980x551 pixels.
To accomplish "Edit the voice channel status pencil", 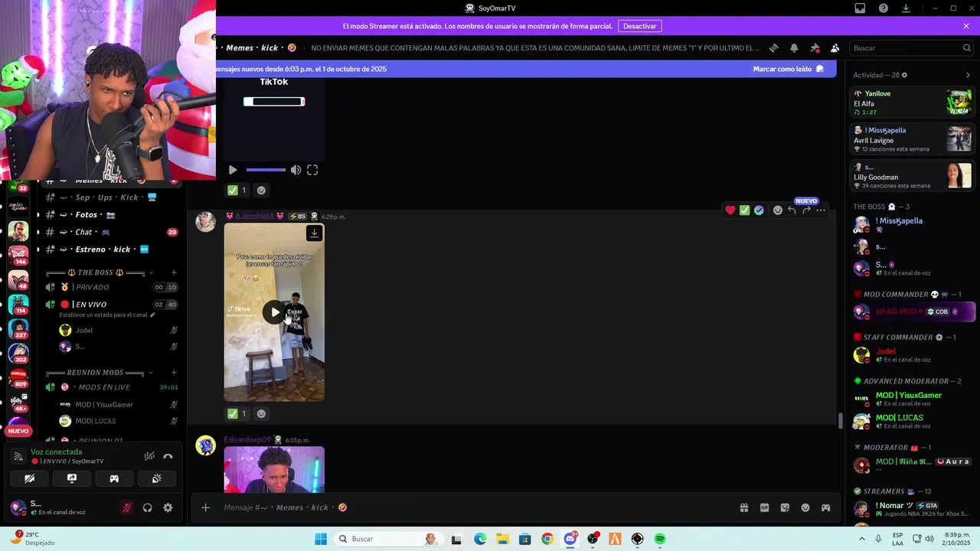I will pos(152,315).
